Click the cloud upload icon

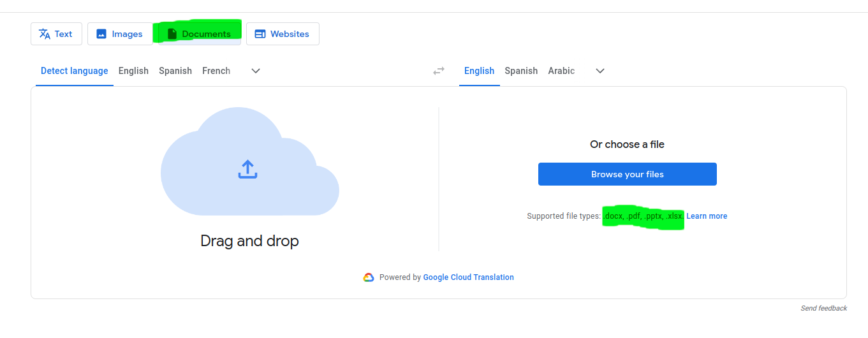247,170
